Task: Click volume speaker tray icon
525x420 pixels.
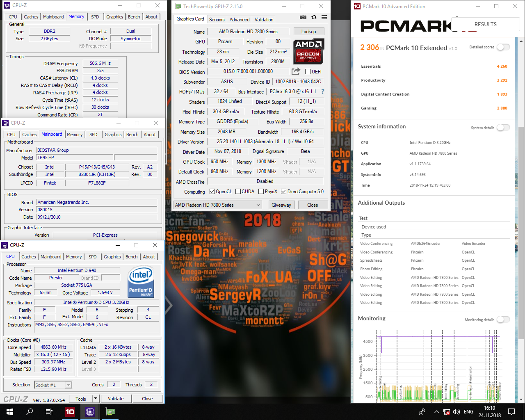Action: pyautogui.click(x=457, y=412)
